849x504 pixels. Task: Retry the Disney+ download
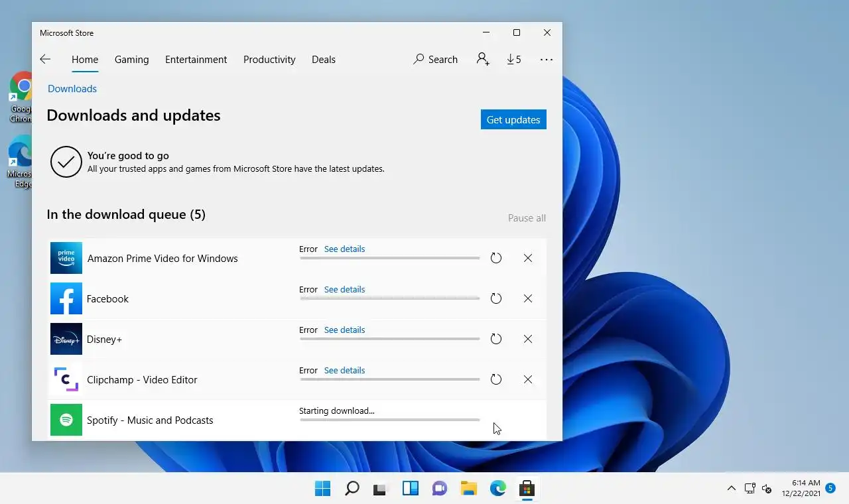pyautogui.click(x=496, y=339)
